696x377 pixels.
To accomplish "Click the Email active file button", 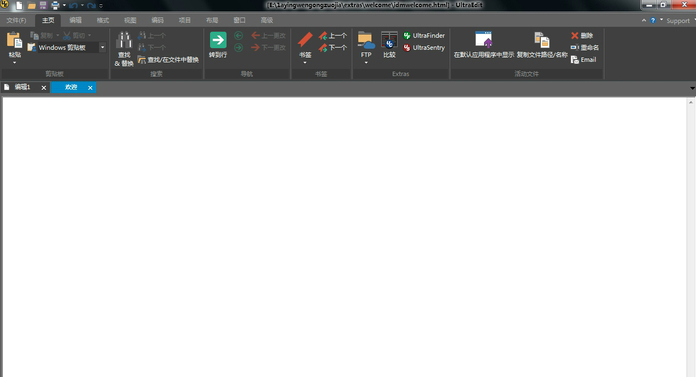I will click(583, 60).
